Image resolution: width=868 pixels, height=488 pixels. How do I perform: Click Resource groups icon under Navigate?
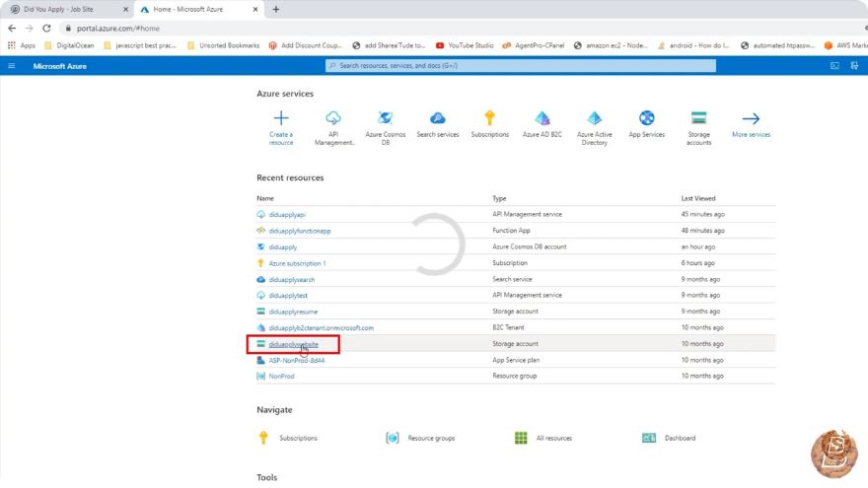[x=392, y=438]
